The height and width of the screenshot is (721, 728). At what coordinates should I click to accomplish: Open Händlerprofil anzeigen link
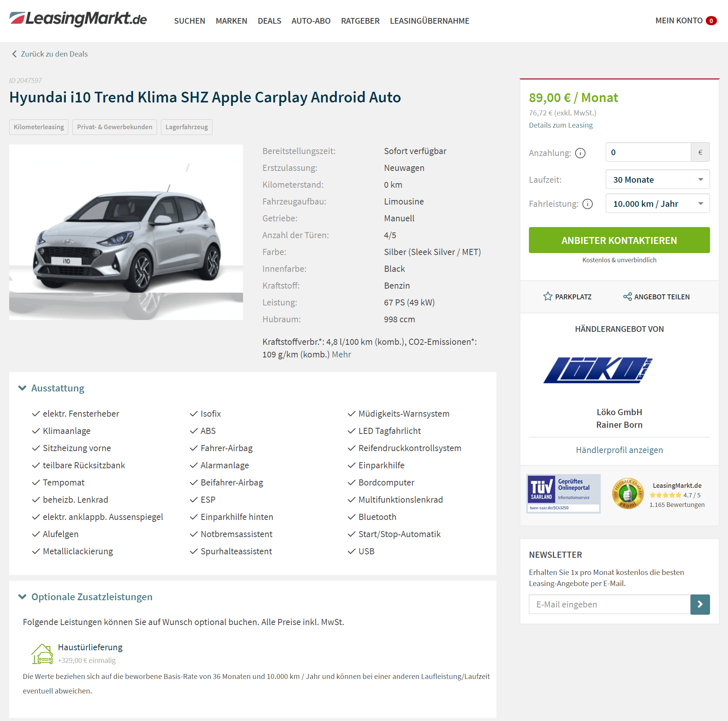619,450
